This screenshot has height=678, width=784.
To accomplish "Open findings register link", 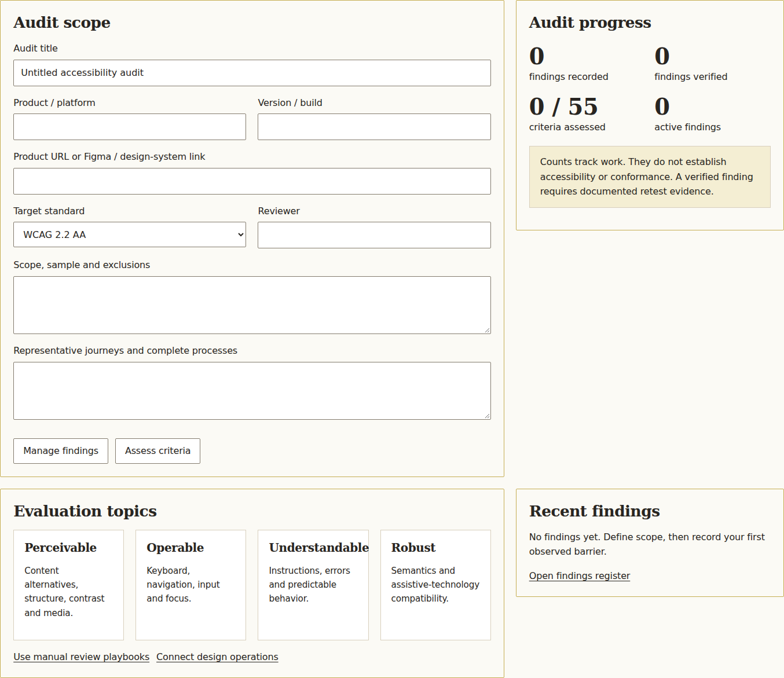I will (580, 576).
